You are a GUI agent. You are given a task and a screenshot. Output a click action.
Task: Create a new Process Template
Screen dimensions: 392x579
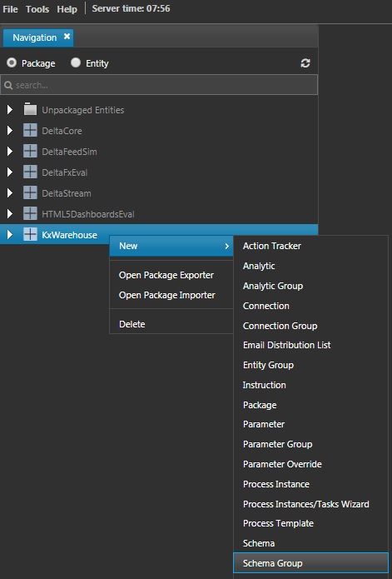(311, 523)
